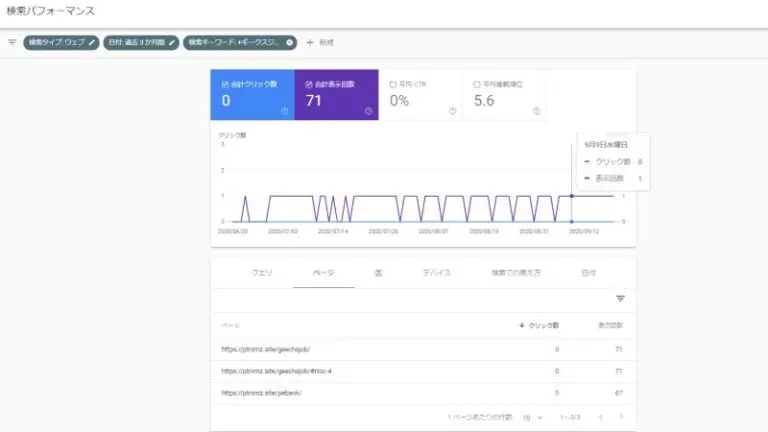Edit the 日付 date range chip pencil
Image resolution: width=768 pixels, height=432 pixels.
[x=172, y=42]
